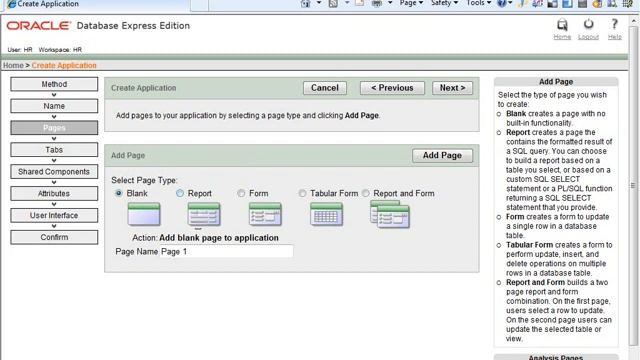
Task: Go to the Tabs wizard step
Action: [54, 150]
